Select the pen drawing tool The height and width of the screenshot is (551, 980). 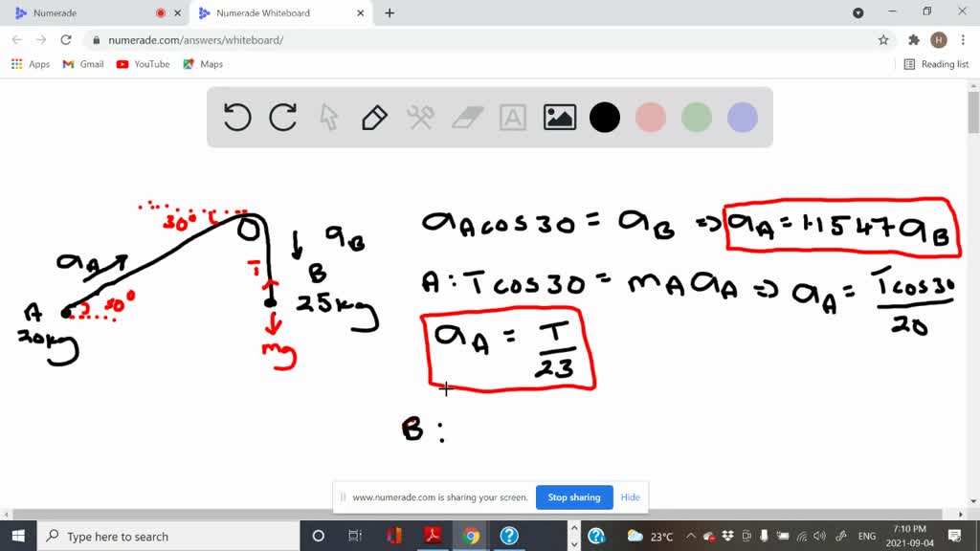[374, 118]
